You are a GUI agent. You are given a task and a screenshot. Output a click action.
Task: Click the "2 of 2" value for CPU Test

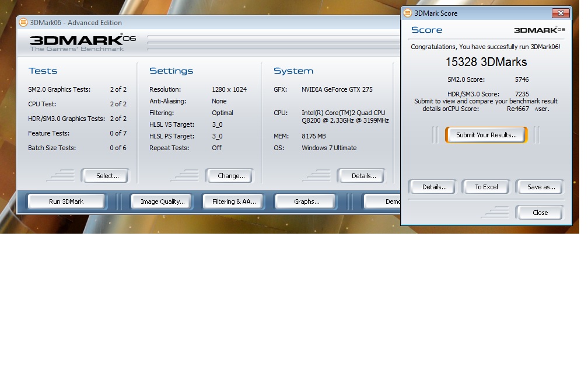pyautogui.click(x=118, y=104)
